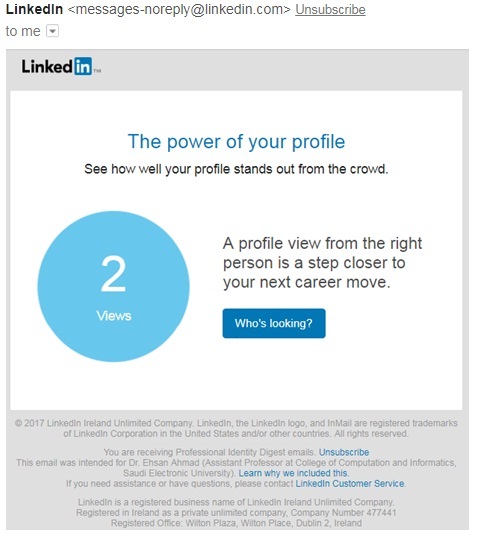The image size is (479, 538).
Task: Click the 'See how well your profile stands out' subheading
Action: pos(236,169)
